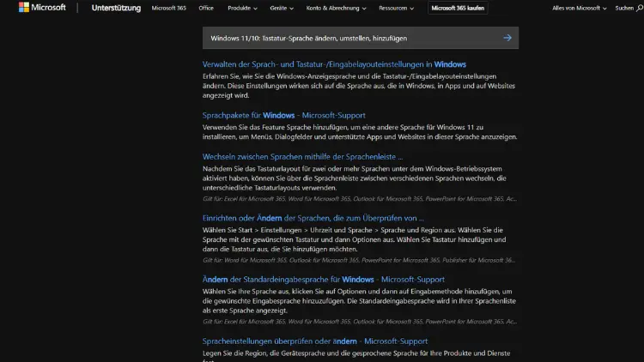Go to Office menu item
The image size is (644, 362).
tap(206, 8)
